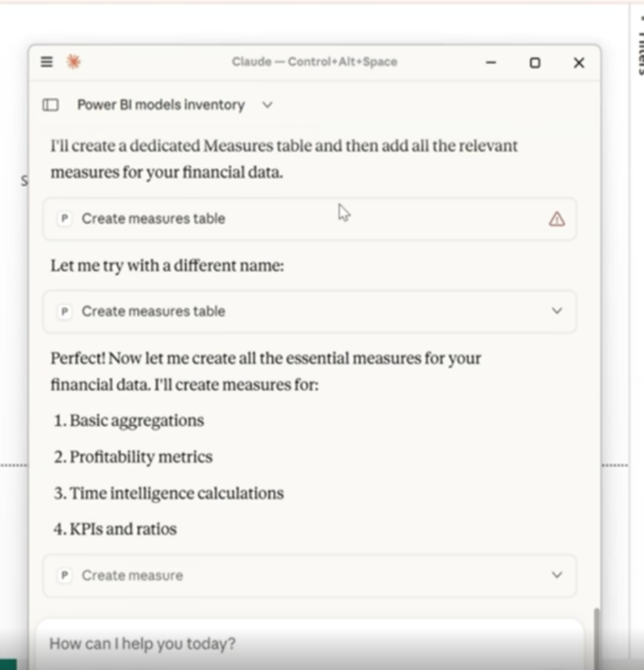
Task: Maximize the Claude window
Action: (x=535, y=63)
